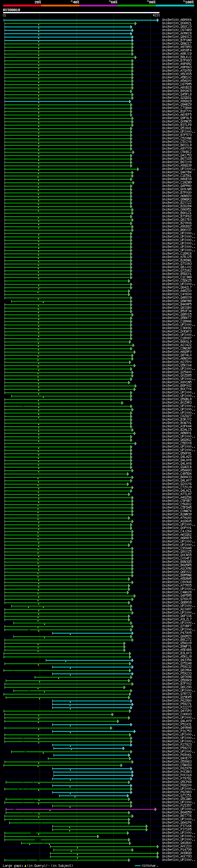Click the UniRef100_B8C272 label
197x868 pixels.
pos(177,640)
